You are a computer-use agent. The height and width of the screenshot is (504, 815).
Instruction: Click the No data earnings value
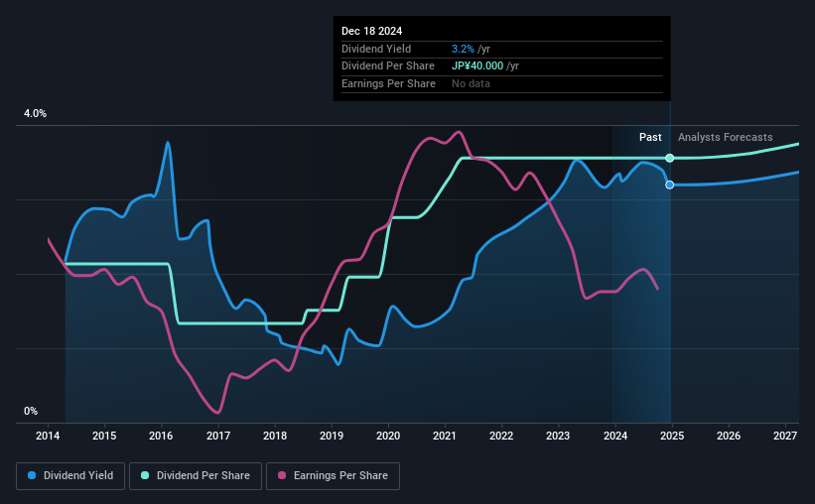click(471, 83)
